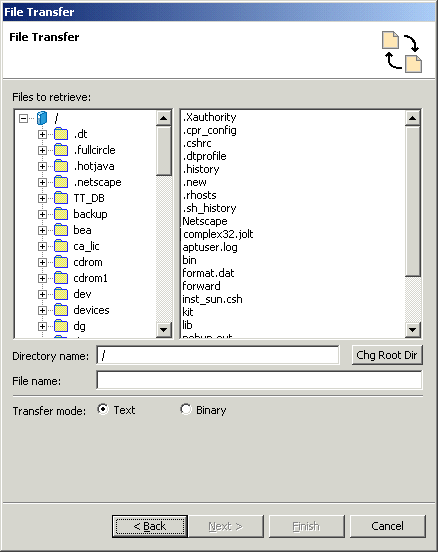
Task: Collapse the root / tree node
Action: point(23,118)
